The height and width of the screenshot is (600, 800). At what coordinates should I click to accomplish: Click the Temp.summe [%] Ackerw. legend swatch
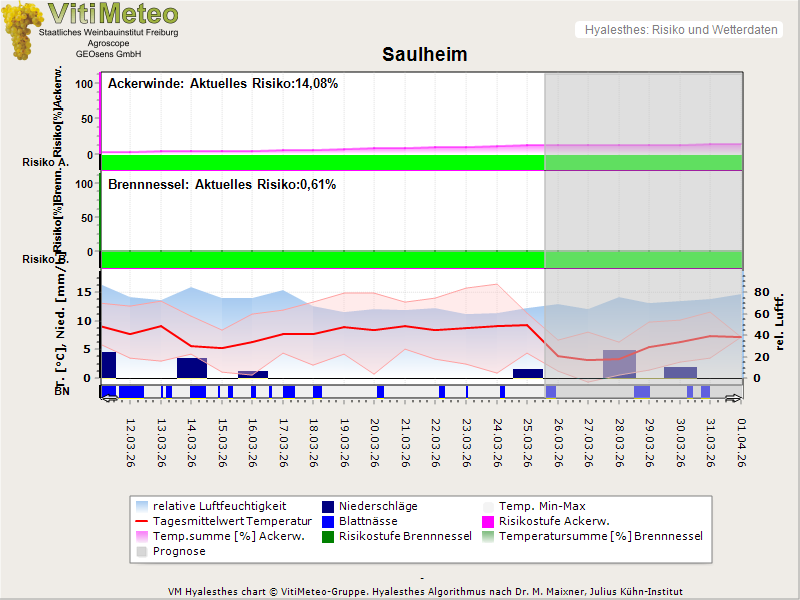(x=142, y=536)
